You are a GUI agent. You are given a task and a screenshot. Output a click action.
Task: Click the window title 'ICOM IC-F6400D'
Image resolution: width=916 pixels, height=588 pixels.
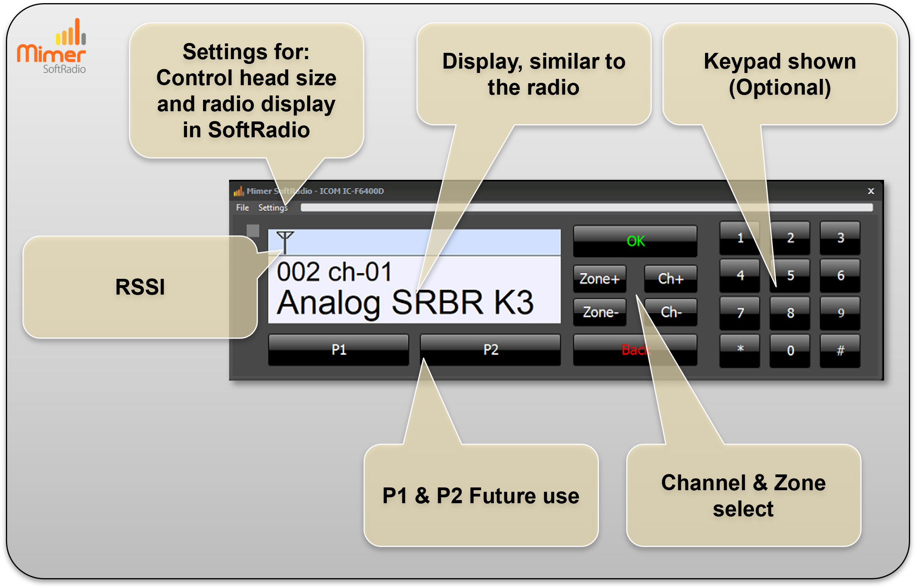(x=351, y=191)
